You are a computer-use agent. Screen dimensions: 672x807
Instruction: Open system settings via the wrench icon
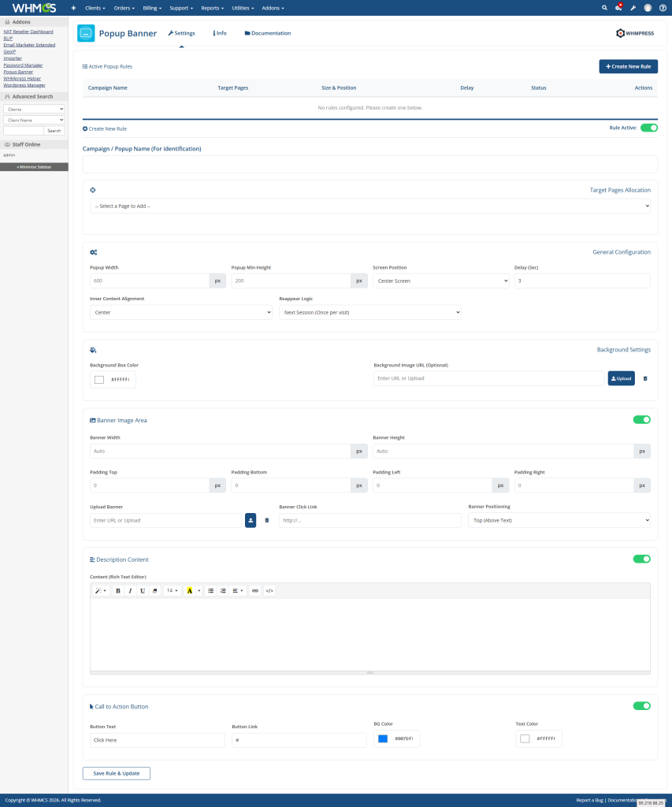pos(633,7)
